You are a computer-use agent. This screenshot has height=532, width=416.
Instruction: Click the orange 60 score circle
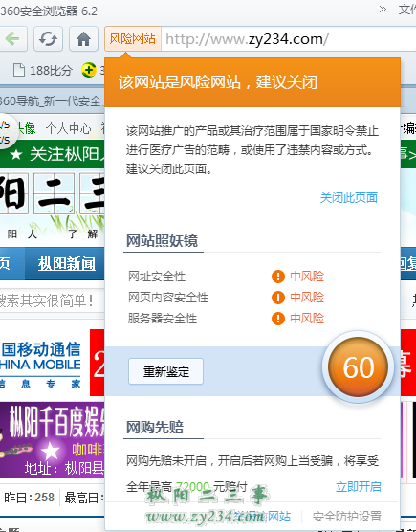[358, 366]
